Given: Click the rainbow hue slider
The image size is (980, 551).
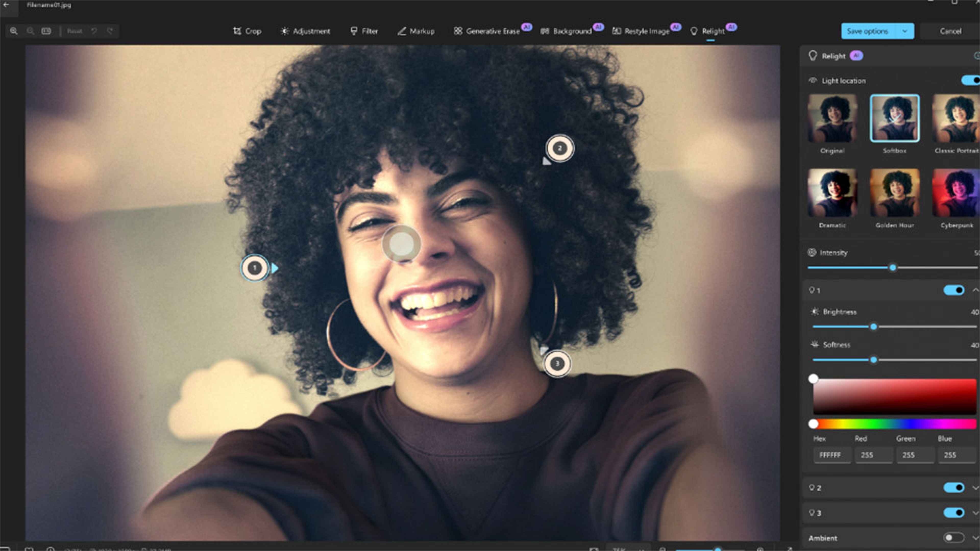Looking at the screenshot, I should (x=895, y=424).
